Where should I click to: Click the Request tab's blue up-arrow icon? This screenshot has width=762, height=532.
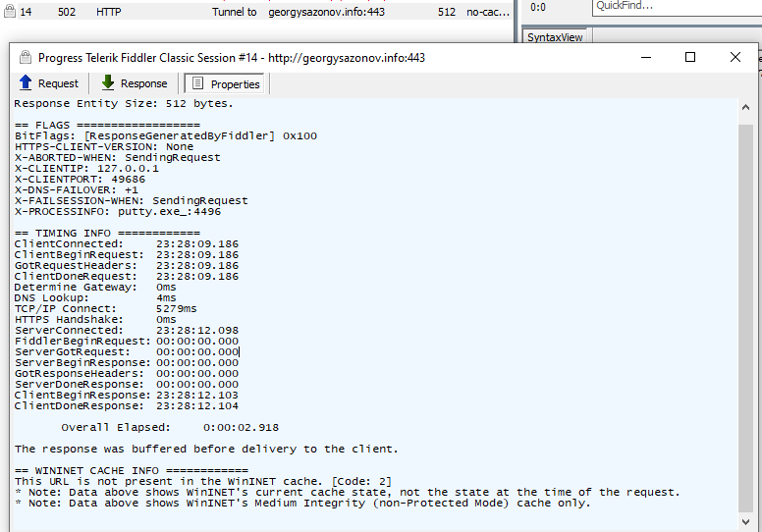[x=26, y=83]
